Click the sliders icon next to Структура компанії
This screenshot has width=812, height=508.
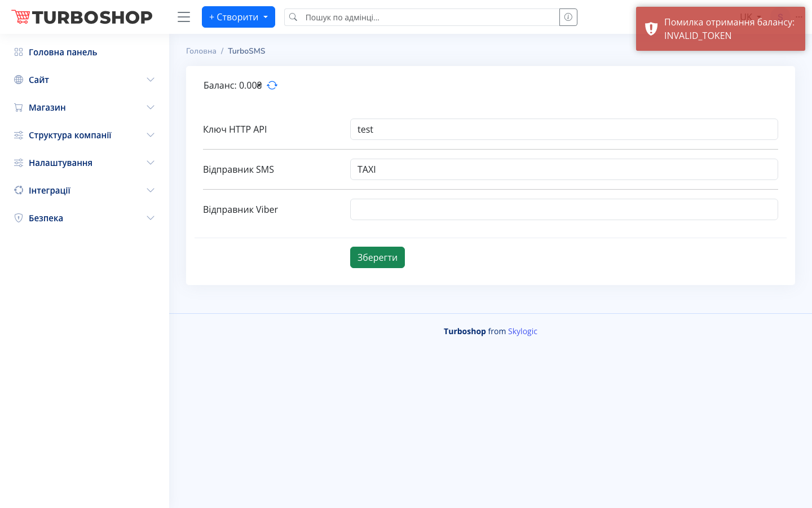[x=19, y=135]
